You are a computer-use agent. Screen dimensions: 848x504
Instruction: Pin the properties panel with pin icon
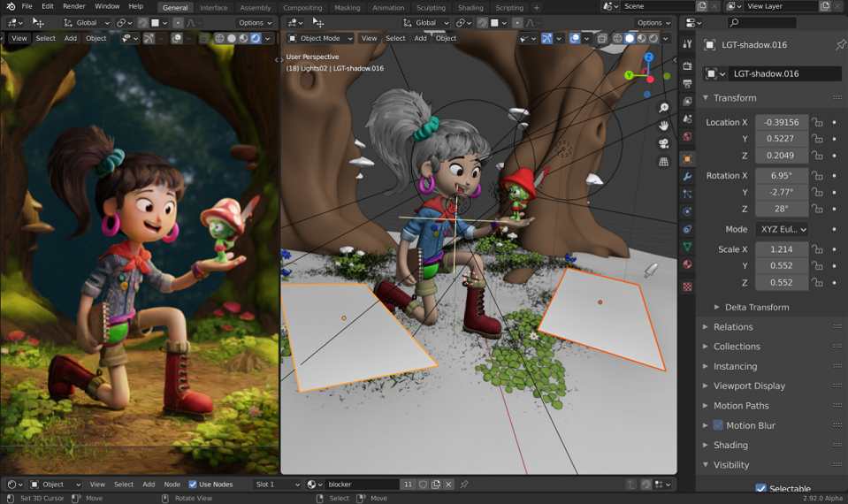(x=840, y=45)
